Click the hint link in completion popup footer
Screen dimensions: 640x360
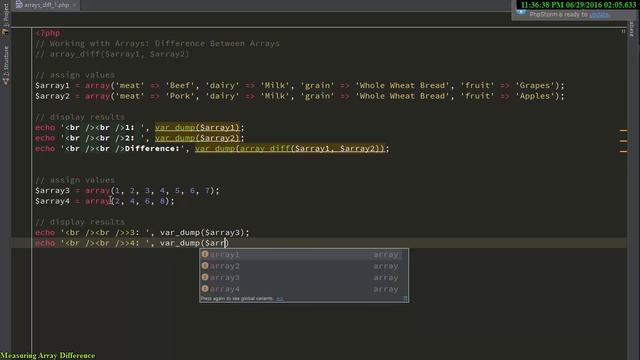click(x=280, y=299)
